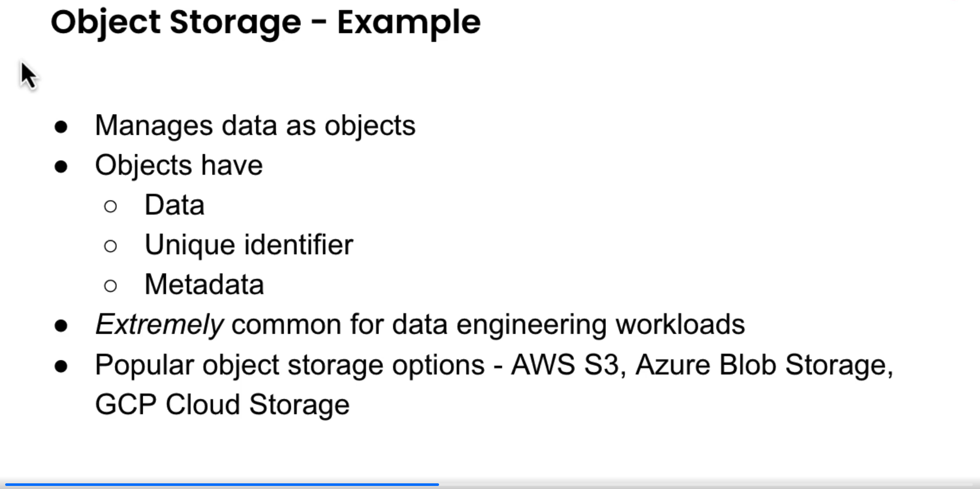
Task: Click the "Metadata" sub-bullet text
Action: (x=204, y=285)
